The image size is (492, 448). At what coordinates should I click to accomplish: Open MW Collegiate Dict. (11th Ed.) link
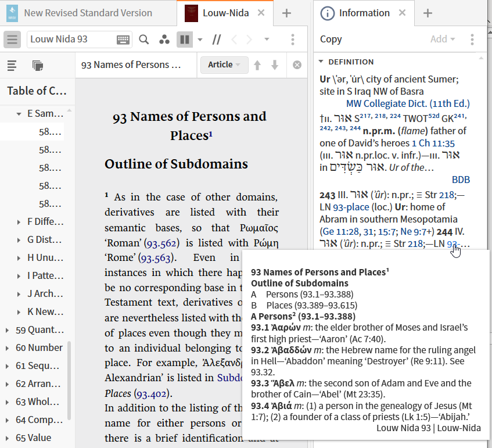click(x=408, y=103)
